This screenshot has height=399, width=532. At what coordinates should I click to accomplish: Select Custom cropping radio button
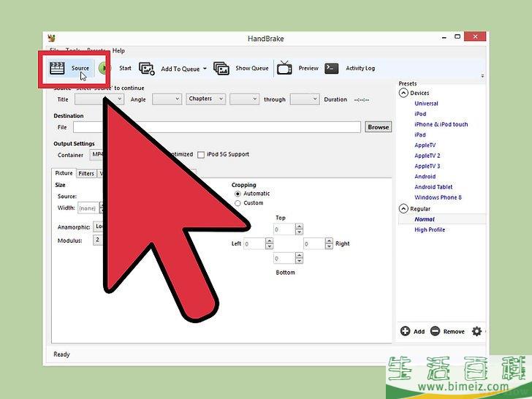pyautogui.click(x=237, y=203)
